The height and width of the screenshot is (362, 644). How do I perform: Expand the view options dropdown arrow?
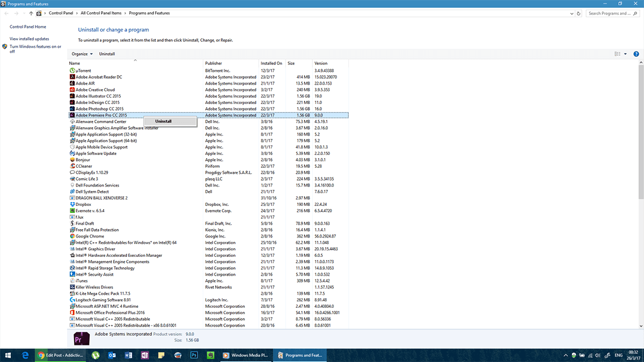pyautogui.click(x=625, y=54)
